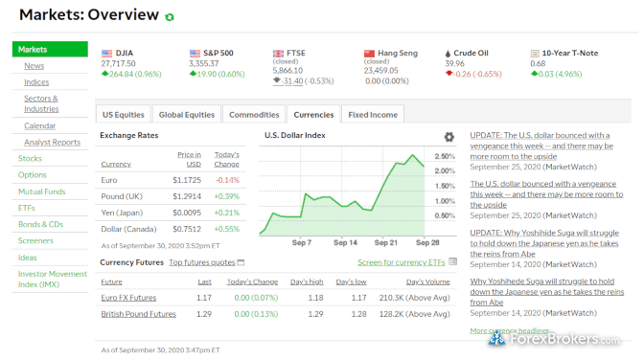Sort exchange rates by Today's Change
The height and width of the screenshot is (360, 644).
[x=226, y=159]
